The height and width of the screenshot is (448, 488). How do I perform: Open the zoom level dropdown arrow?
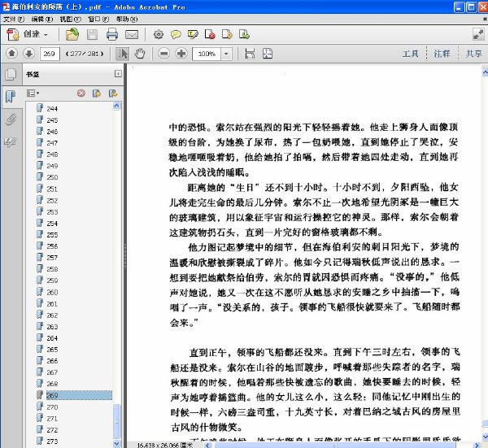click(x=226, y=54)
